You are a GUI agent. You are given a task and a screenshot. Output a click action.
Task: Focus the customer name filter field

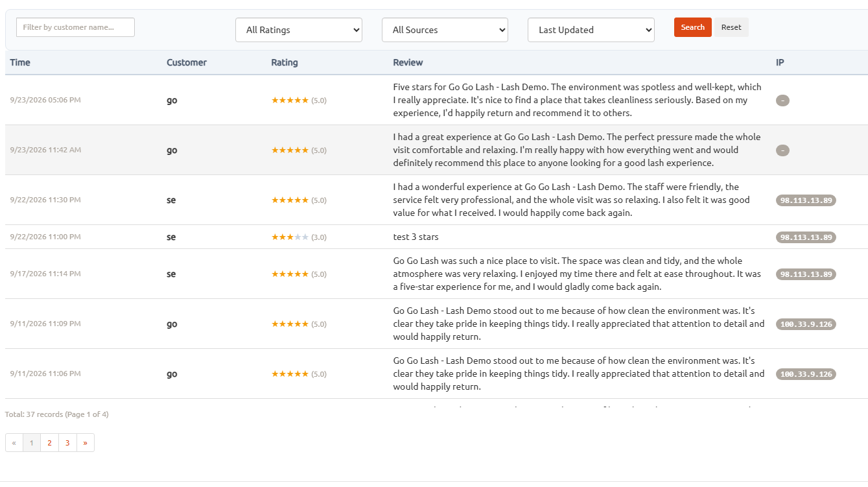click(75, 27)
